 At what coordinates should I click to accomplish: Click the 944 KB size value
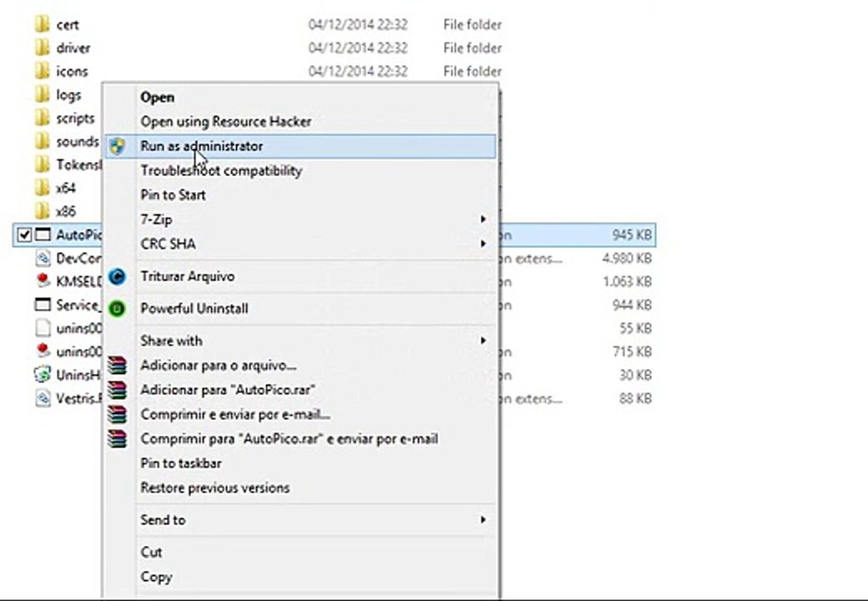point(632,305)
